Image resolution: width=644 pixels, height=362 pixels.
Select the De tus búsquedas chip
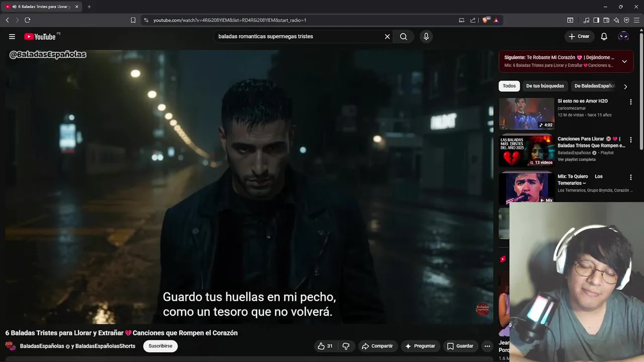545,86
